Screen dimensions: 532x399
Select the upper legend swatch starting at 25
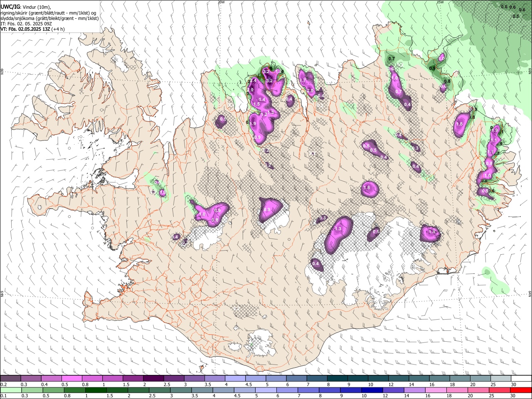point(501,379)
